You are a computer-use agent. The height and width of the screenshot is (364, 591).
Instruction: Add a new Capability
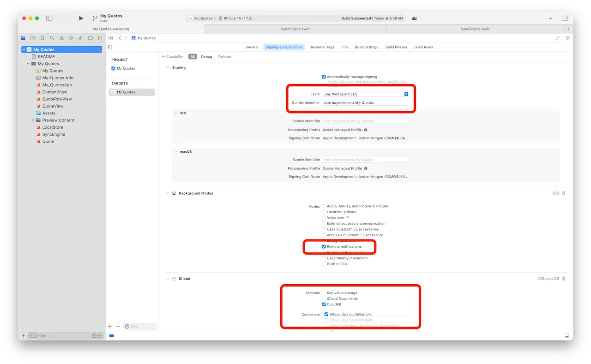pos(172,57)
